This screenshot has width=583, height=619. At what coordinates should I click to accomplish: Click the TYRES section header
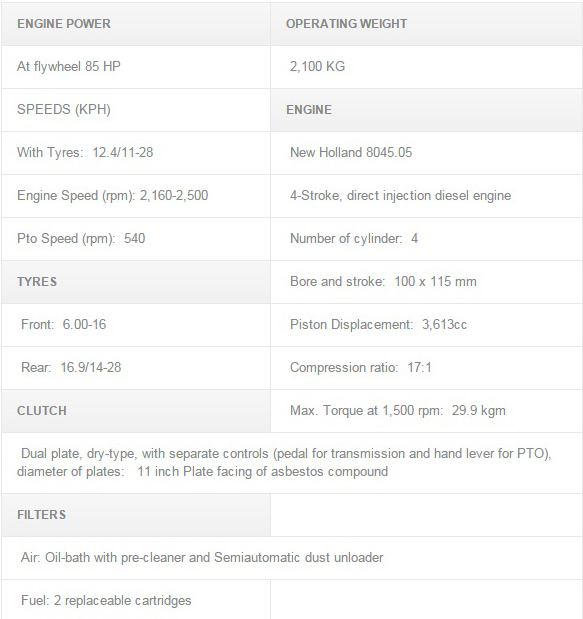tap(136, 282)
